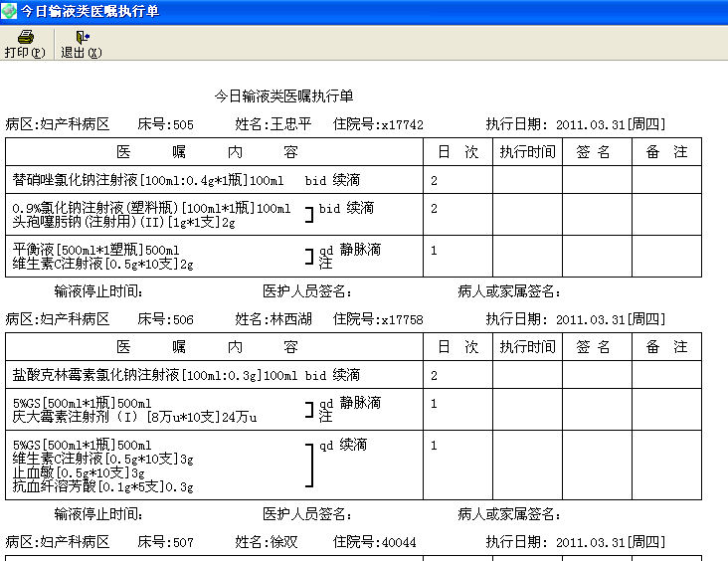Screen dimensions: 728x561
Task: Click 执行时间 column header in first table
Action: pyautogui.click(x=527, y=152)
